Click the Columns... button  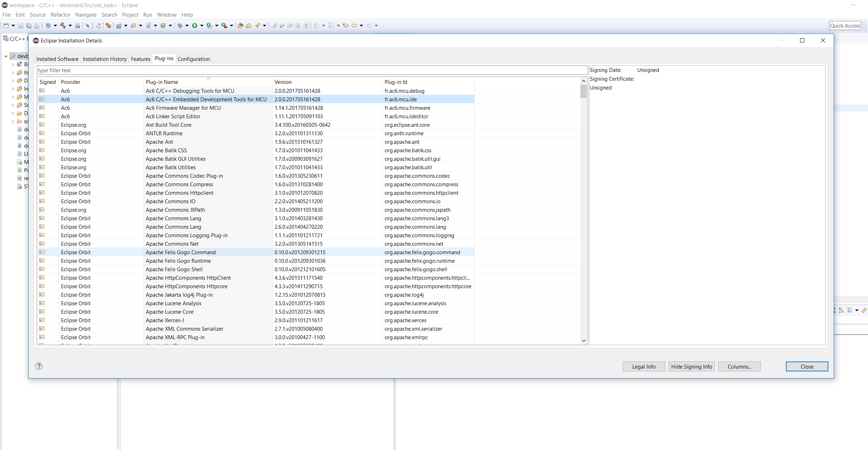tap(739, 367)
